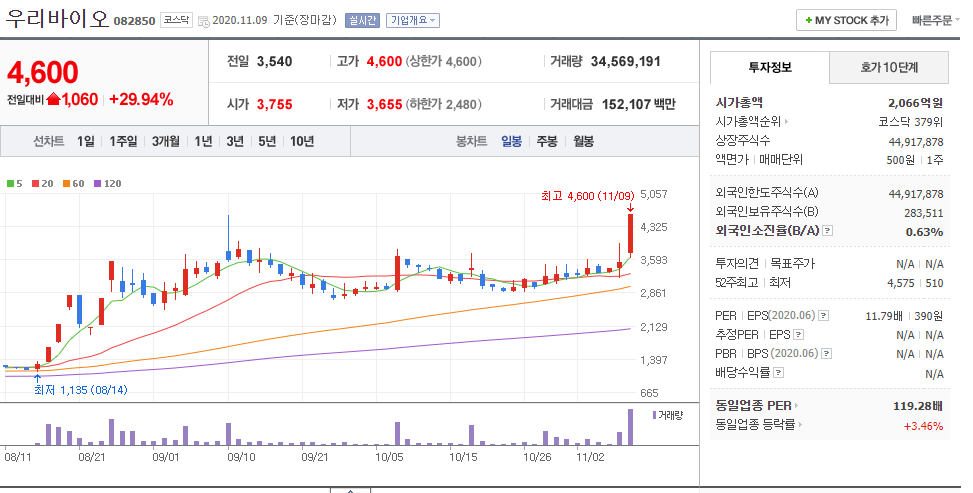
Task: Click the 52주최고 최저 value 4,575 | 510
Action: pyautogui.click(x=915, y=283)
